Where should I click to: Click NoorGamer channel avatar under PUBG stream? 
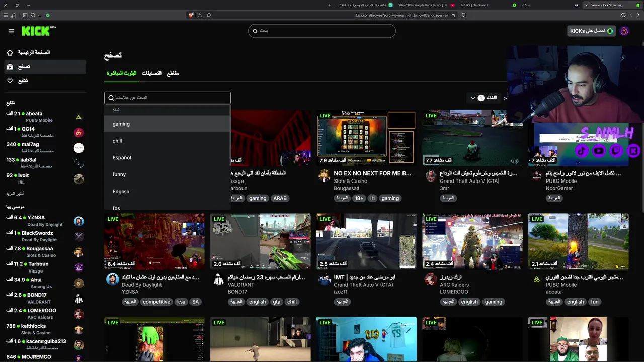536,176
